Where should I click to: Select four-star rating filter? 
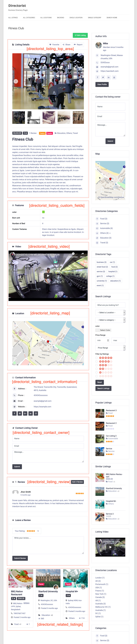pyautogui.click(x=96, y=362)
